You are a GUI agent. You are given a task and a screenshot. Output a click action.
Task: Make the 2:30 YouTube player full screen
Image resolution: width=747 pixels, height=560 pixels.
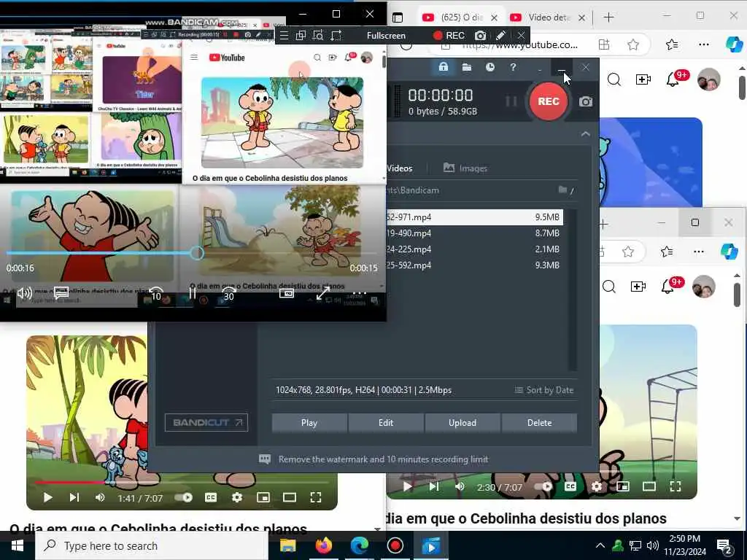click(675, 486)
